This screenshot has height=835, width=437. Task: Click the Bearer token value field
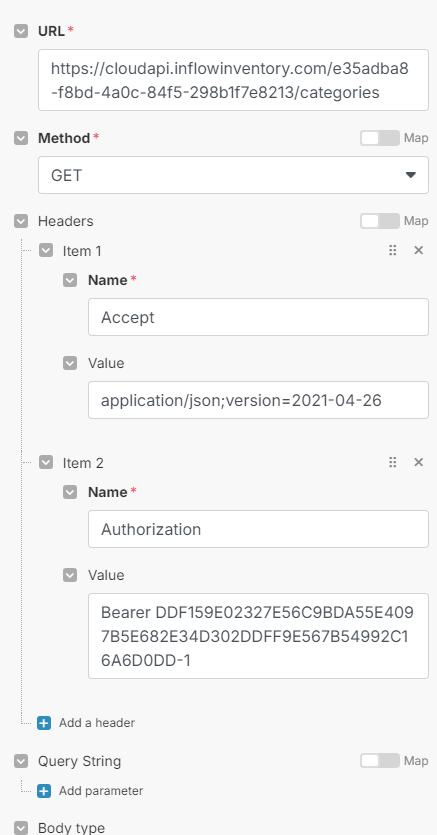click(258, 636)
